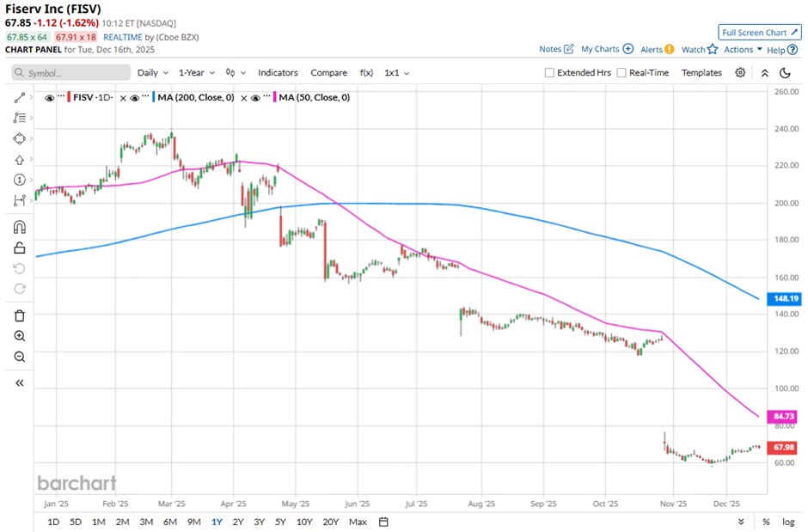
Task: Expand the Actions dropdown
Action: tap(743, 50)
